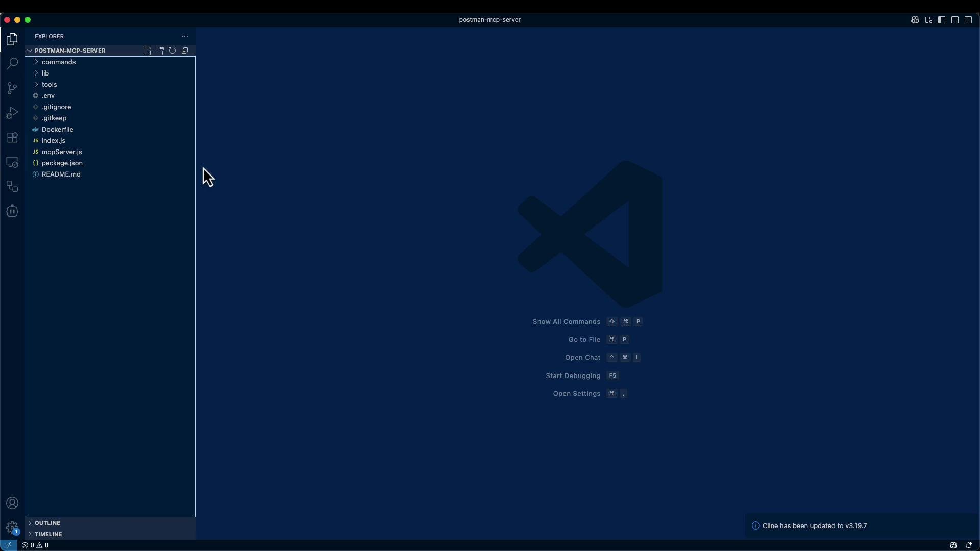Open errors and warnings in status bar

(35, 545)
